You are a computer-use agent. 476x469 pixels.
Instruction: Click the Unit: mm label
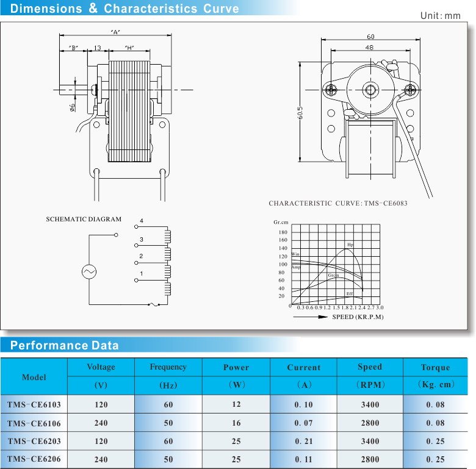click(x=440, y=15)
